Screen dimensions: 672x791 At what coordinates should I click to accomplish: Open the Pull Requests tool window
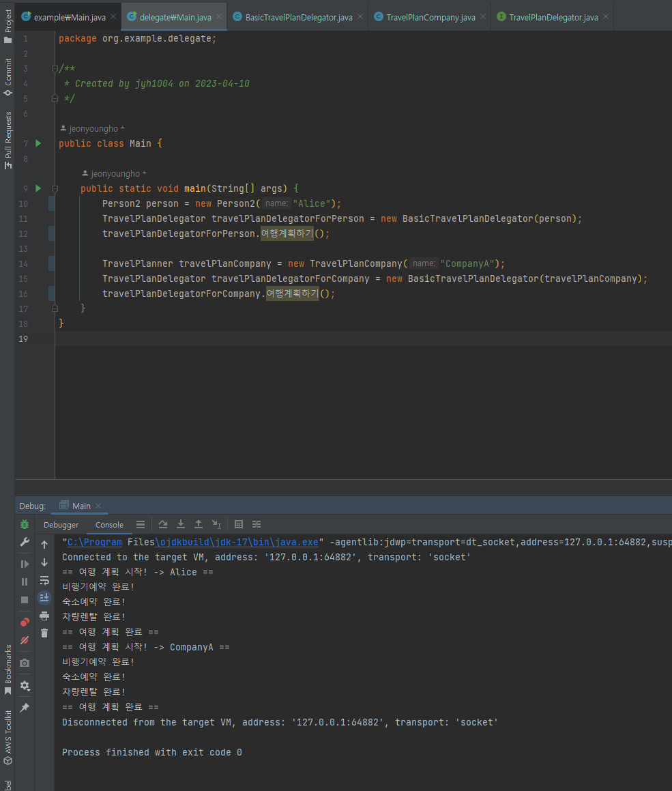tap(8, 140)
